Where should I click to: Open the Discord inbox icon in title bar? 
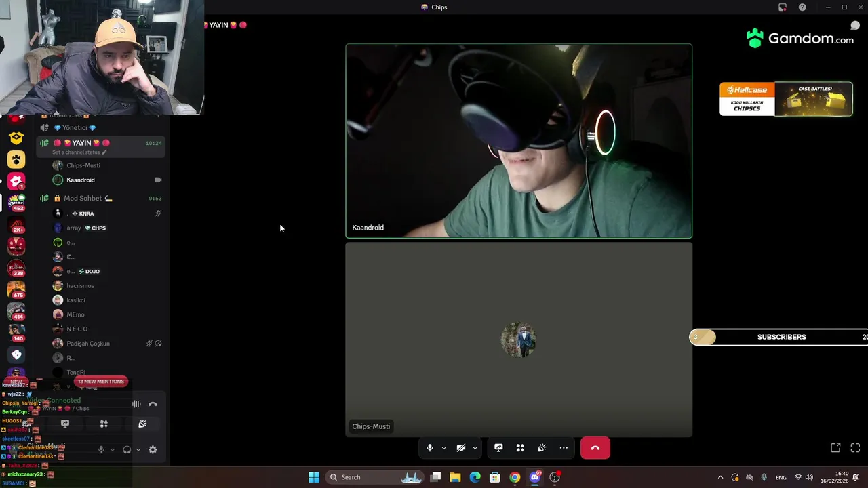(783, 7)
